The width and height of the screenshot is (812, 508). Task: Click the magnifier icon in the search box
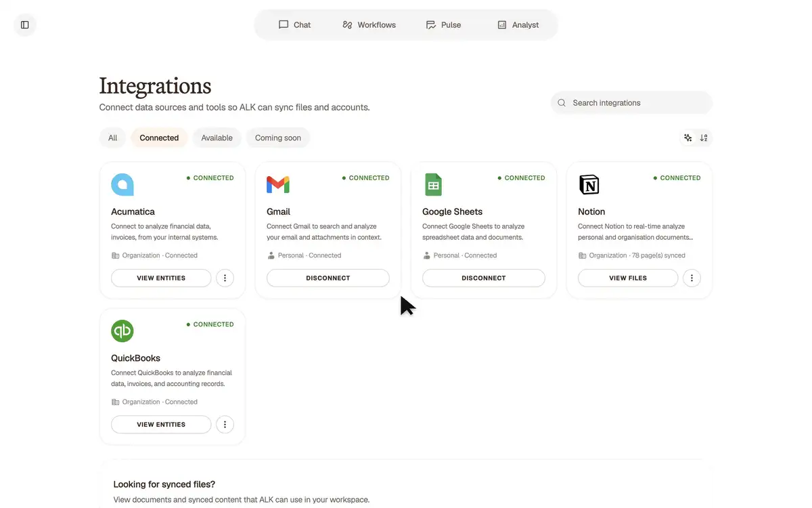click(x=562, y=103)
